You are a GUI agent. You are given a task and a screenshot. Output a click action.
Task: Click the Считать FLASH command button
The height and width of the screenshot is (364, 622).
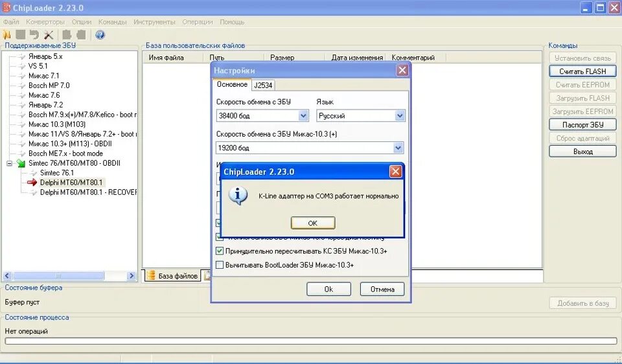(x=582, y=71)
